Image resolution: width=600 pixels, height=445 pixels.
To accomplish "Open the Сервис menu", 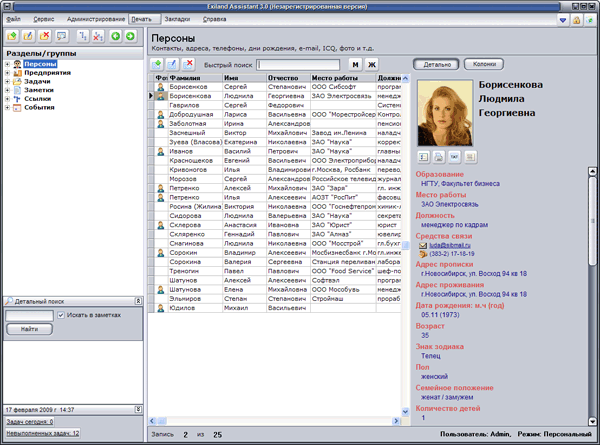I will pos(44,19).
